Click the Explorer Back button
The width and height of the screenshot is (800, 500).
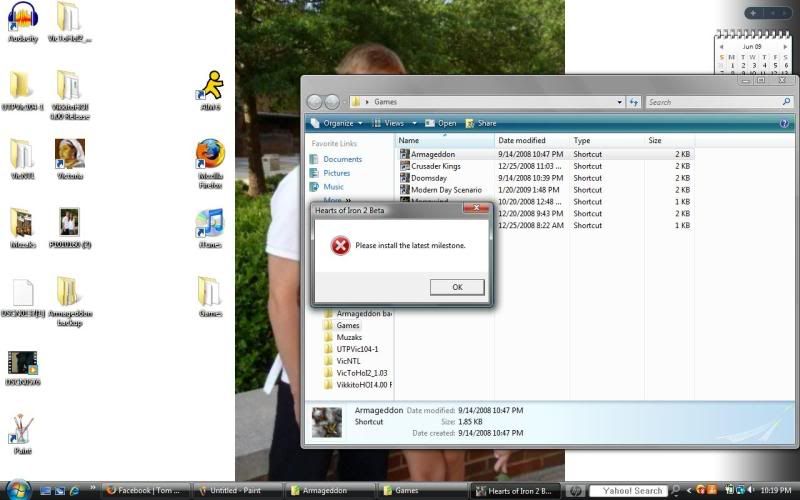pyautogui.click(x=315, y=102)
